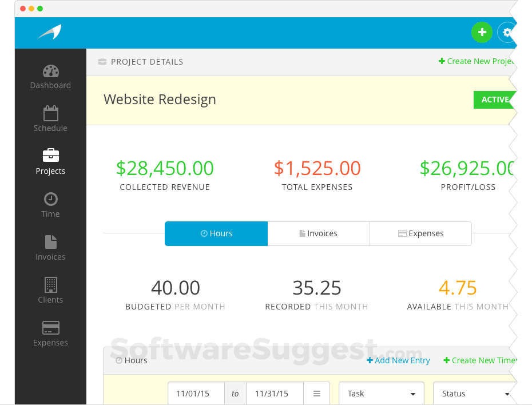Select the Projects briefcase icon in the sidebar
This screenshot has height=405, width=532.
coord(50,156)
